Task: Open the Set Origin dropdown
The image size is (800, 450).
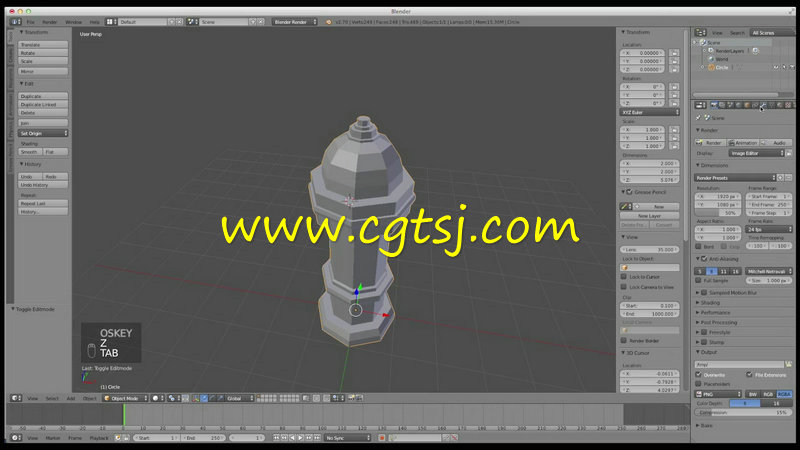Action: click(43, 133)
